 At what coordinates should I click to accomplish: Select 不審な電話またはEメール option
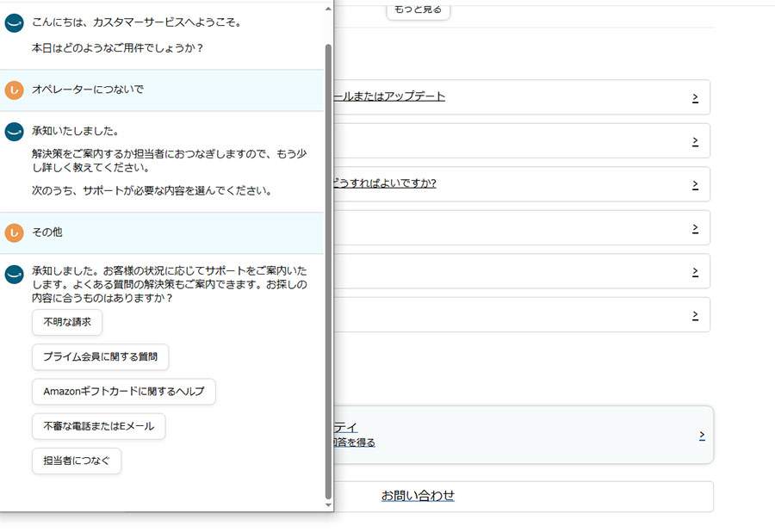pos(99,426)
